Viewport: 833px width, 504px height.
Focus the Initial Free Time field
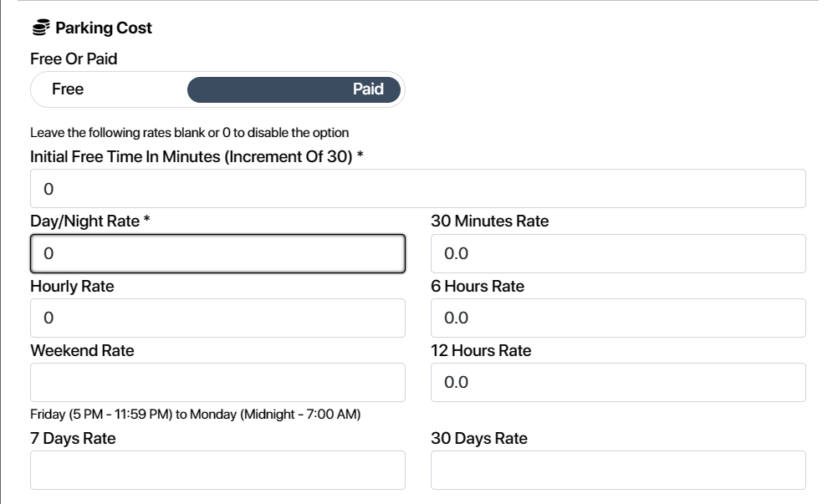(417, 189)
